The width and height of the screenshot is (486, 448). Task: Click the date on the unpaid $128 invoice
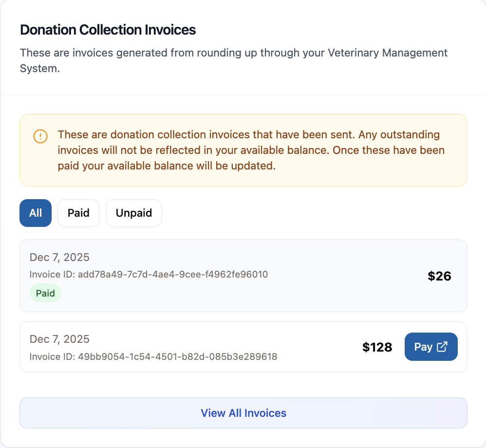tap(59, 339)
